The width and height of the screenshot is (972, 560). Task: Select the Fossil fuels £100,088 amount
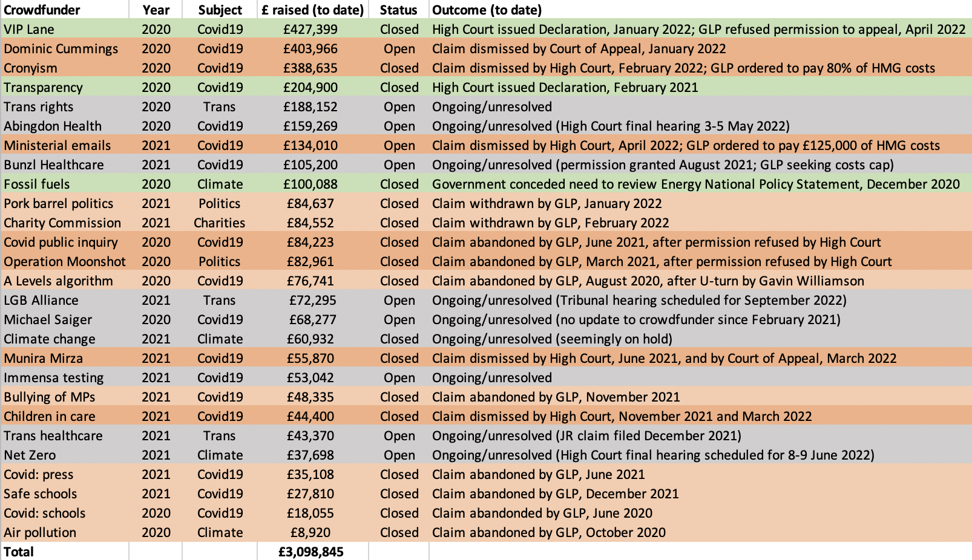(310, 184)
